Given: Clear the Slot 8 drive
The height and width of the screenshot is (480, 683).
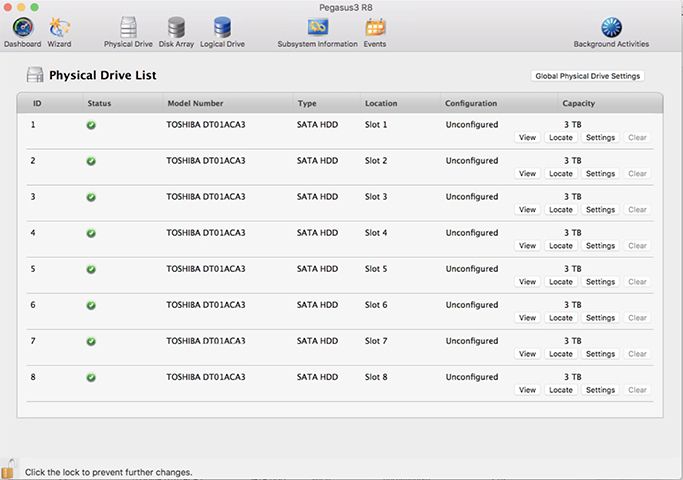Looking at the screenshot, I should click(637, 390).
